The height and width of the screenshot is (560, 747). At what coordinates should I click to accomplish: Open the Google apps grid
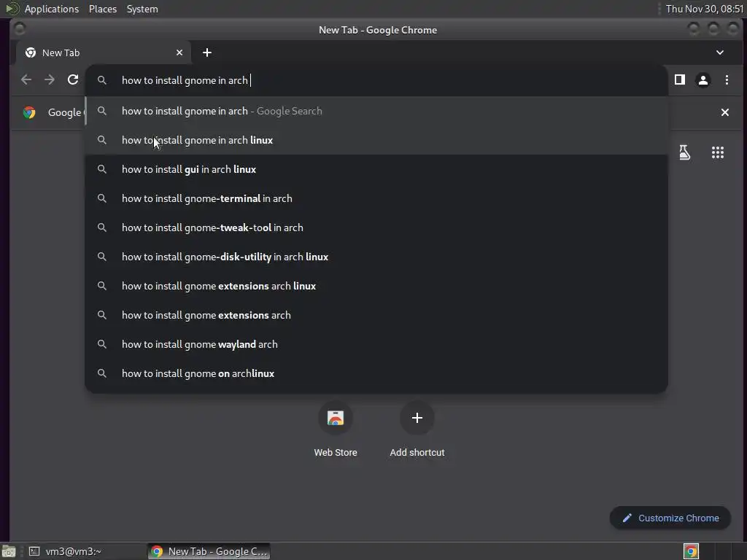(718, 152)
